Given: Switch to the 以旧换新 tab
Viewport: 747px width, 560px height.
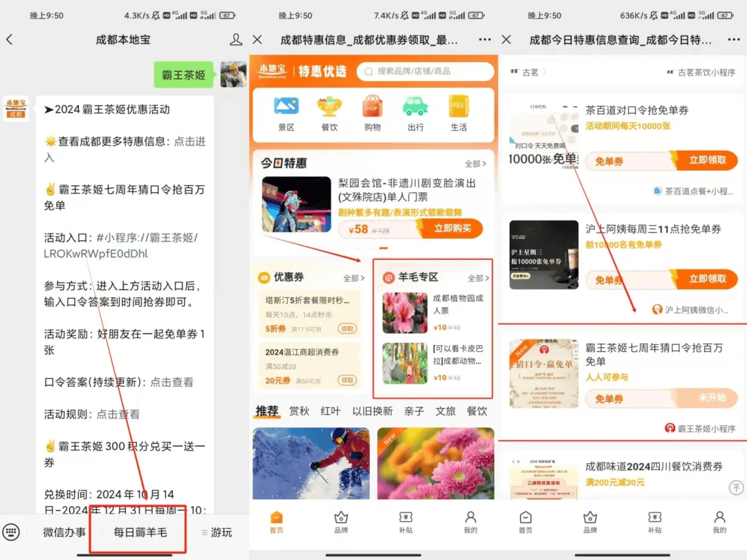Looking at the screenshot, I should pyautogui.click(x=373, y=411).
